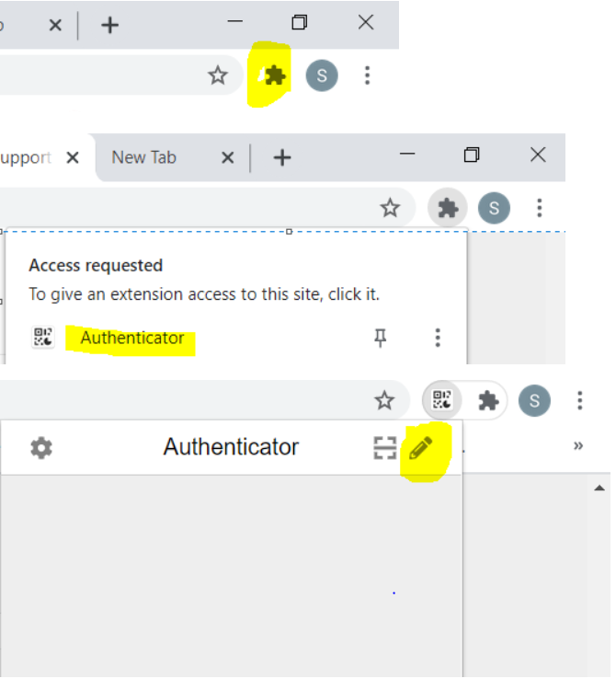
Task: Minimize the New Tab browser window
Action: 407,154
